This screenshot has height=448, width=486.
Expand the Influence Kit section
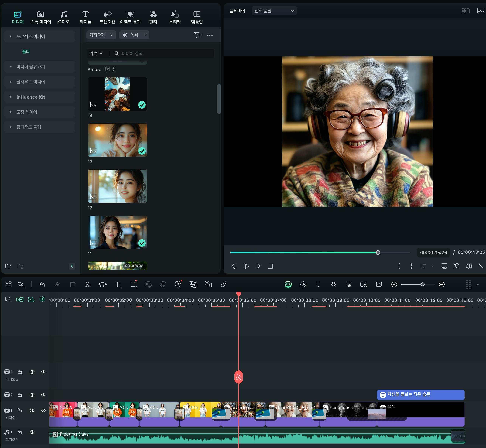(x=31, y=97)
